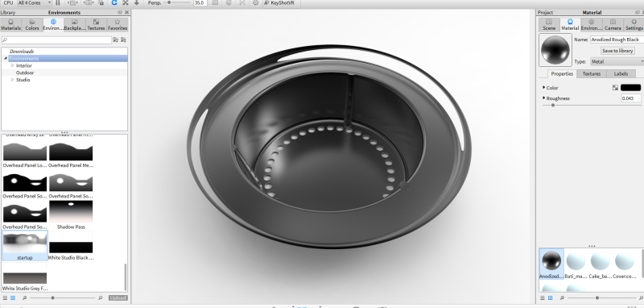This screenshot has width=644, height=308.
Task: Switch project materials to grid view
Action: pos(551,298)
